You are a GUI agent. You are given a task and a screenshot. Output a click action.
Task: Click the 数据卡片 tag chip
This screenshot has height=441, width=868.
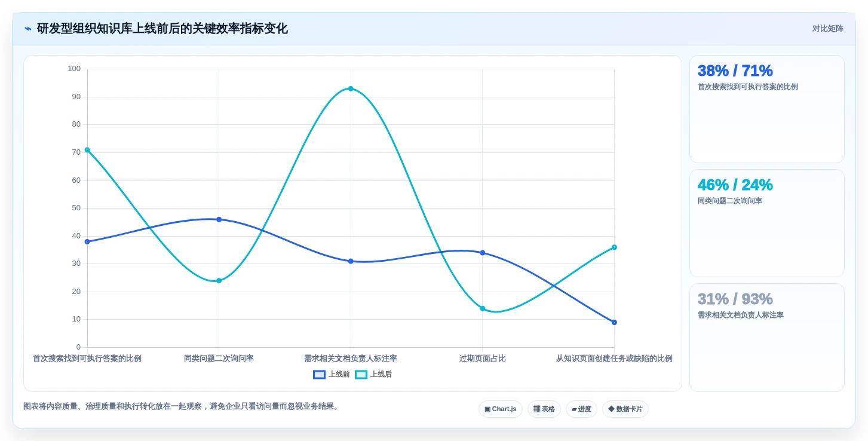(625, 409)
